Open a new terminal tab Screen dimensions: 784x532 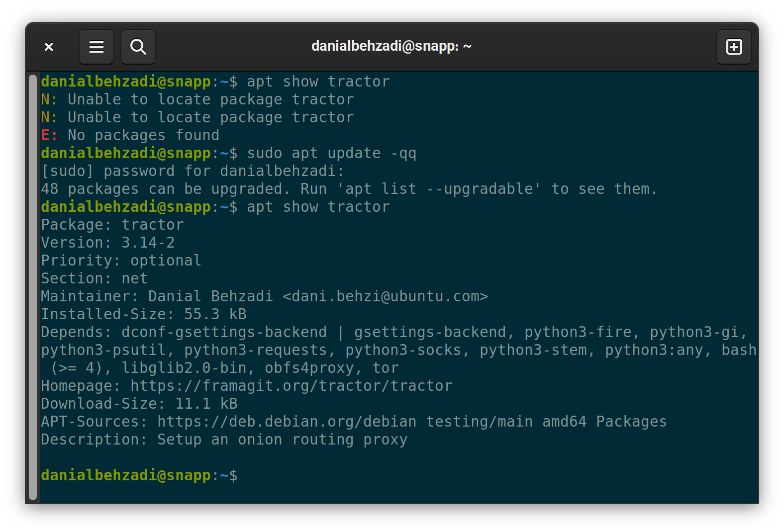(x=734, y=47)
